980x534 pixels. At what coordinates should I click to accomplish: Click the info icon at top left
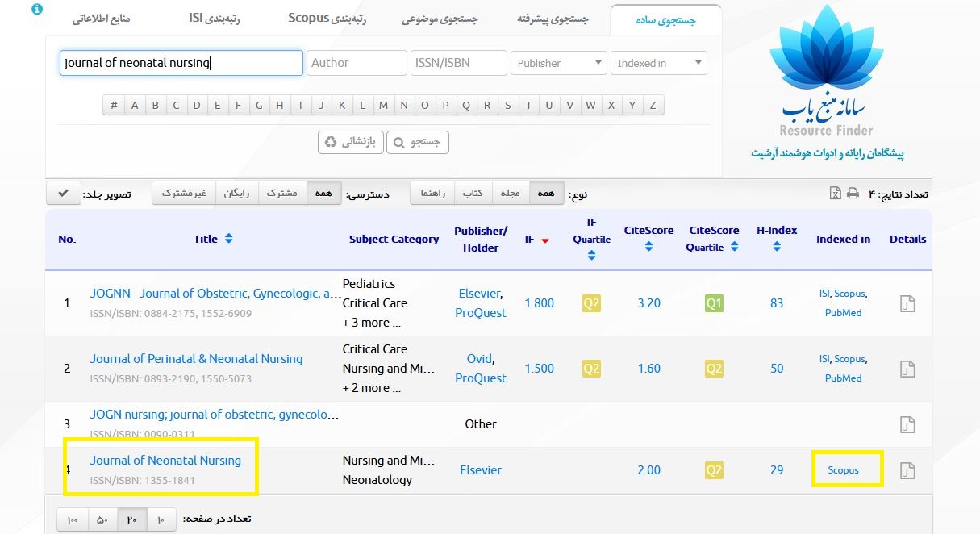tap(37, 10)
